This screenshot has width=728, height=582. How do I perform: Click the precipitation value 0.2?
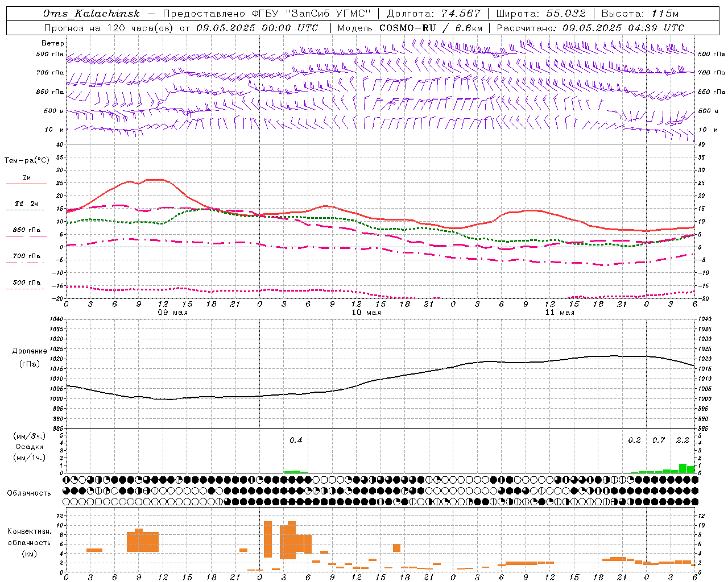tap(634, 440)
